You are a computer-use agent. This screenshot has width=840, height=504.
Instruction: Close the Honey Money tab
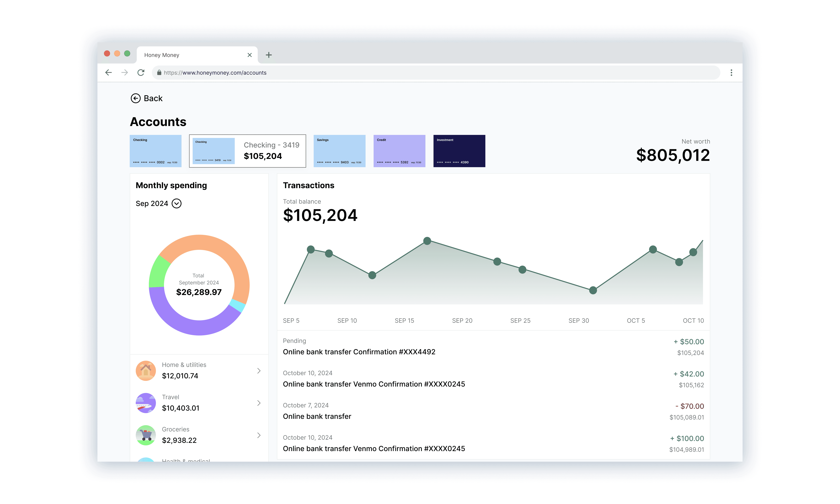pyautogui.click(x=249, y=55)
